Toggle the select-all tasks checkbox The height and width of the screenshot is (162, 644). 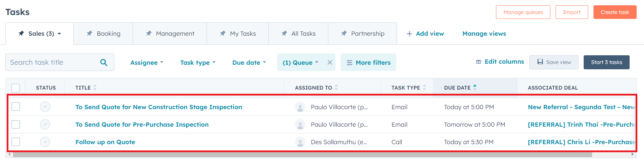pos(16,87)
